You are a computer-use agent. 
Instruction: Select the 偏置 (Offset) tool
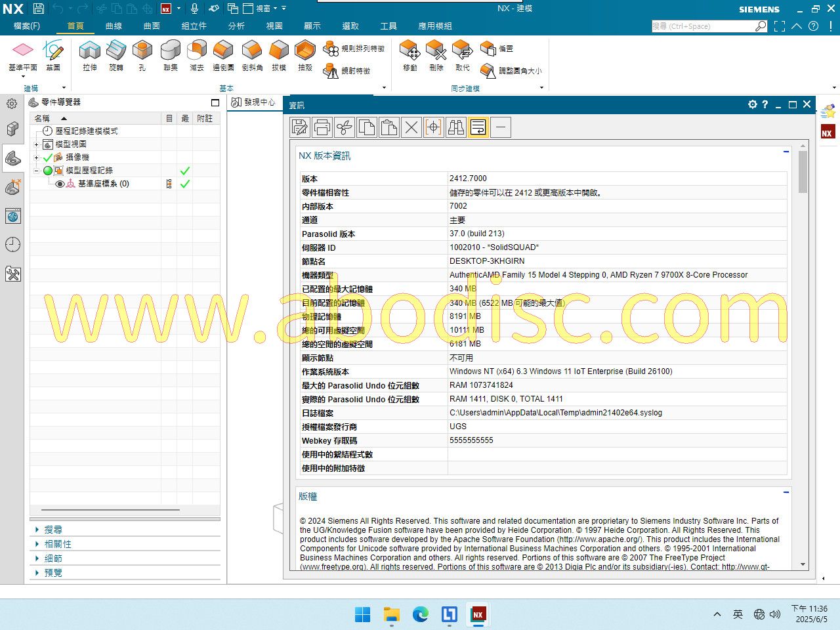497,49
